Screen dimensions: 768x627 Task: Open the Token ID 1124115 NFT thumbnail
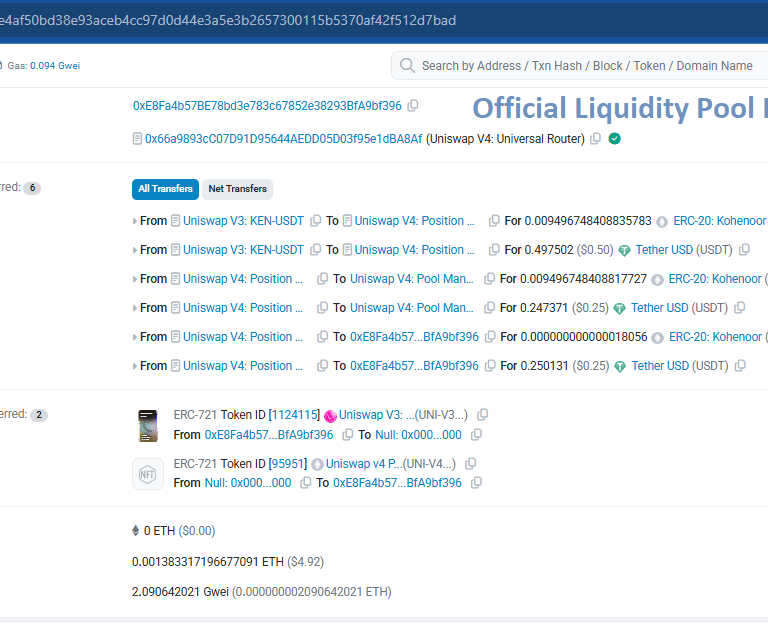(x=148, y=426)
